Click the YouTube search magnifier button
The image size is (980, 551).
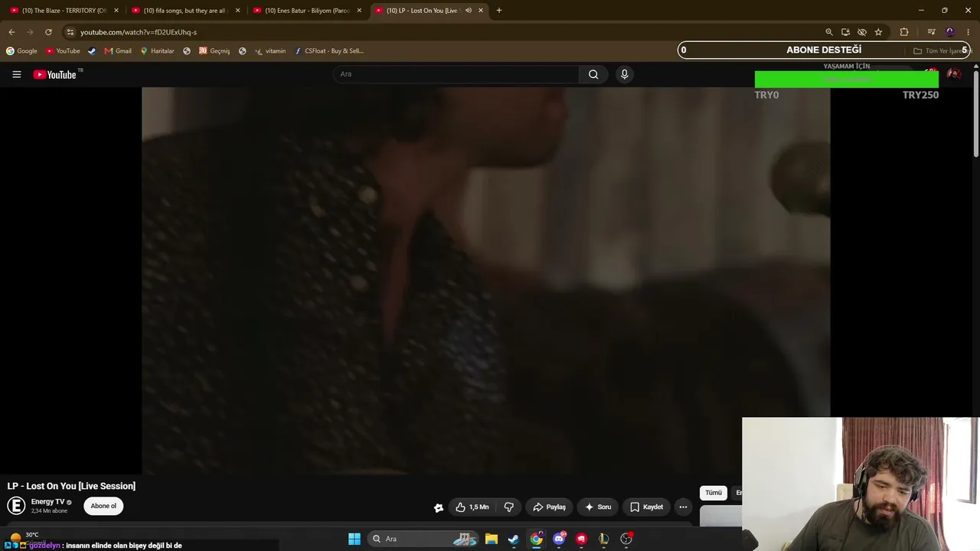click(593, 74)
